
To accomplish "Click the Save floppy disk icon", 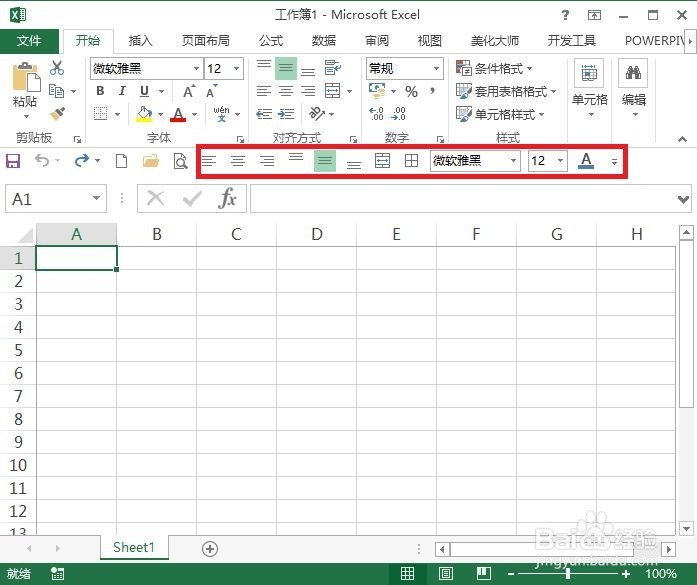I will click(x=13, y=160).
